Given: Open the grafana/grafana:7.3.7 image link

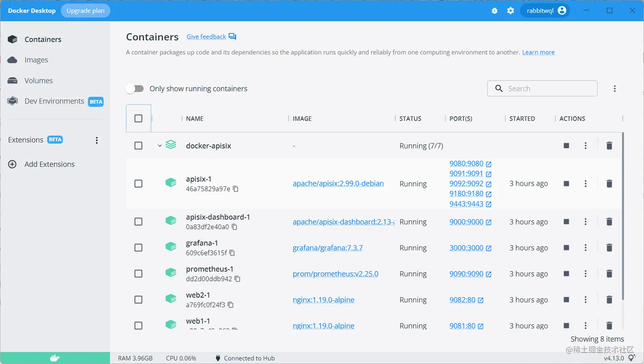Looking at the screenshot, I should 328,248.
